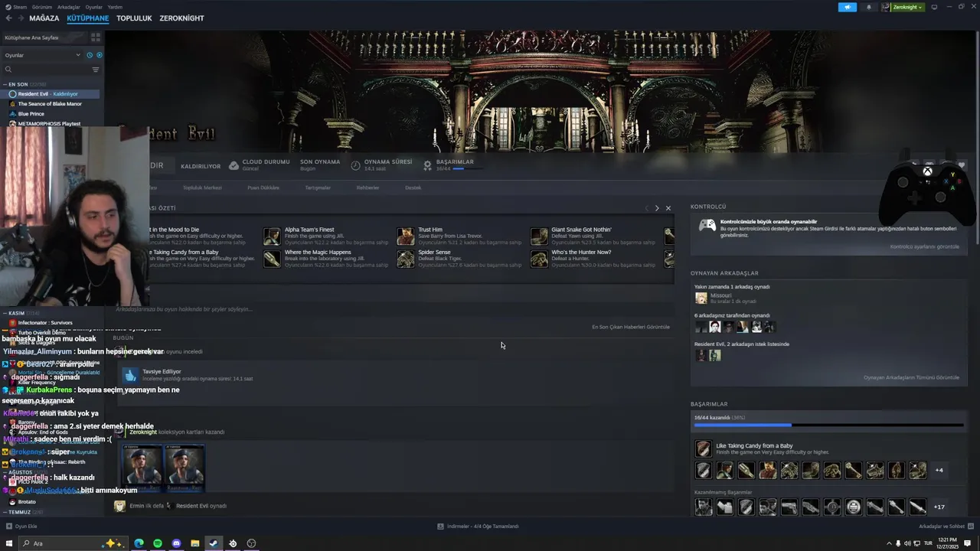
Task: Show the +17 more locked achievements
Action: (939, 507)
